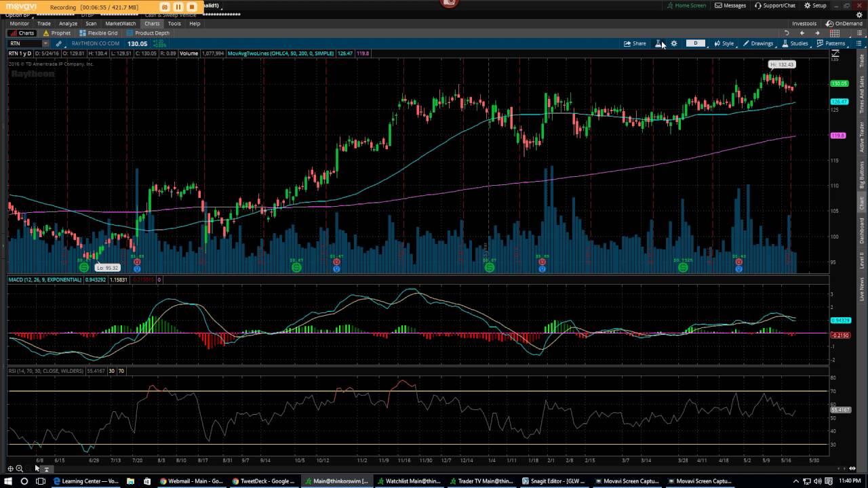Open Level II side panel
The width and height of the screenshot is (868, 488).
click(x=863, y=260)
